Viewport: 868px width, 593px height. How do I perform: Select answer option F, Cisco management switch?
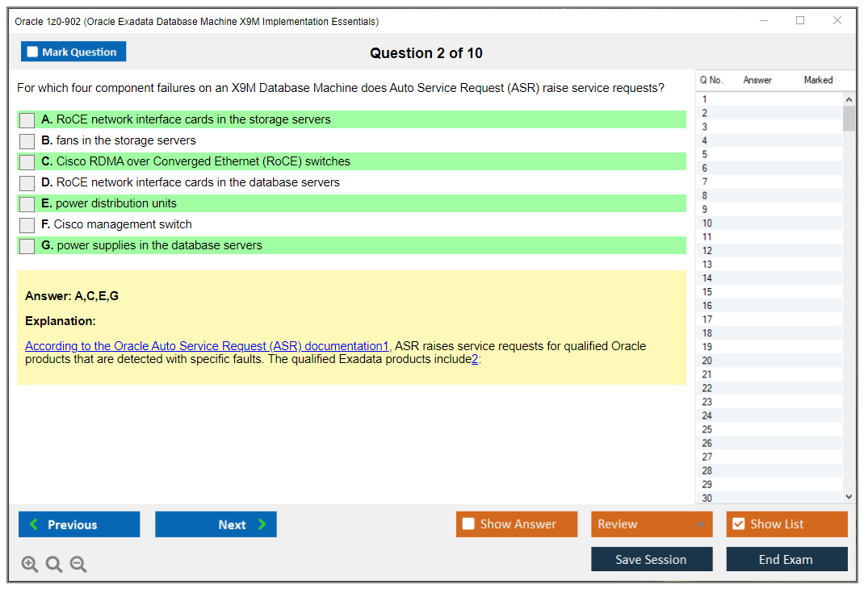pyautogui.click(x=26, y=224)
